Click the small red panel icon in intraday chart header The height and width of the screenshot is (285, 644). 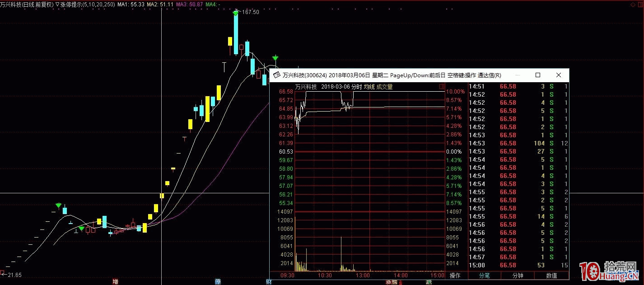coord(442,86)
